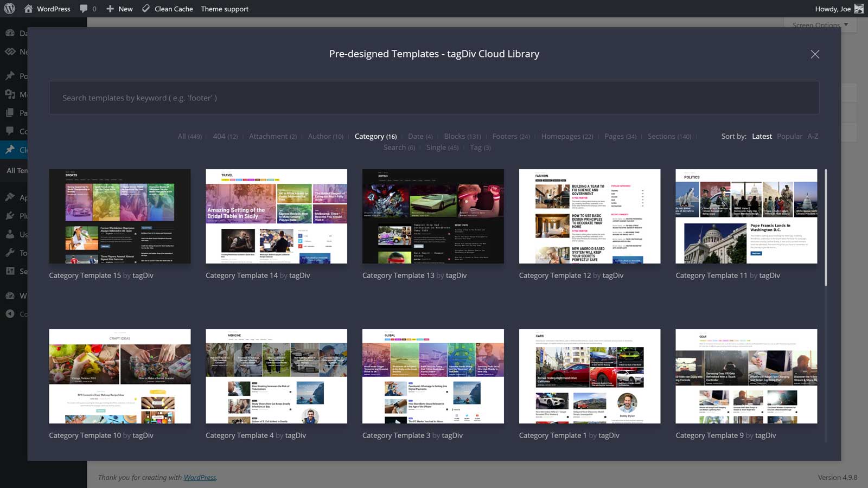868x488 pixels.
Task: Click the tagDiv author link under Category Template 9
Action: pos(765,435)
